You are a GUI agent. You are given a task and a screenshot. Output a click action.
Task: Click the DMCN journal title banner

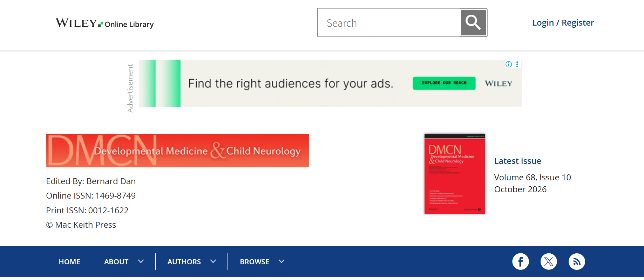coord(177,151)
